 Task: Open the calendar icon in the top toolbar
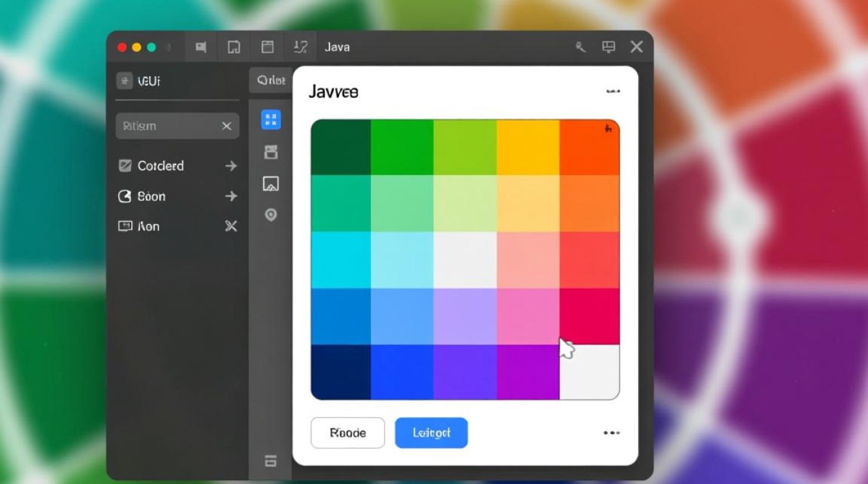click(x=267, y=46)
